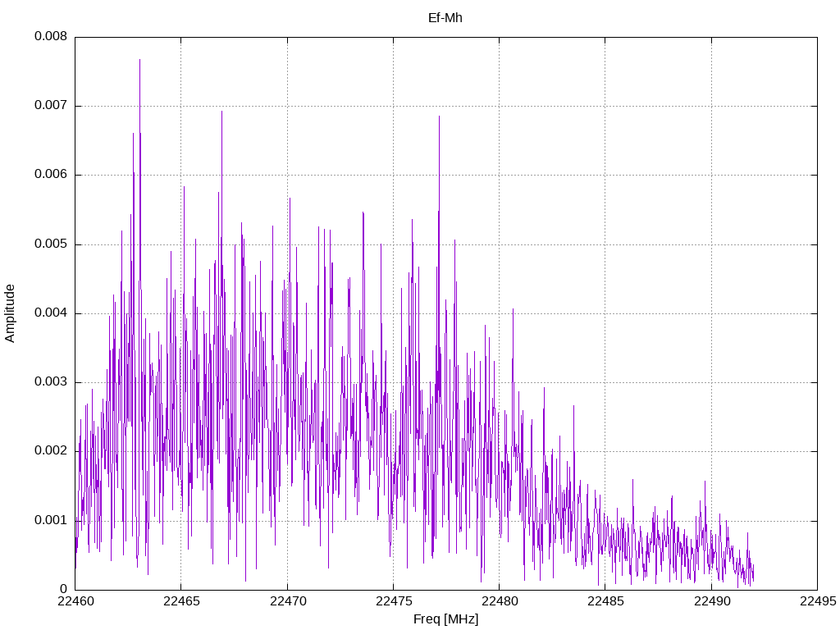Image resolution: width=840 pixels, height=630 pixels.
Task: Click y-axis tick value 0.006
Action: [x=51, y=175]
